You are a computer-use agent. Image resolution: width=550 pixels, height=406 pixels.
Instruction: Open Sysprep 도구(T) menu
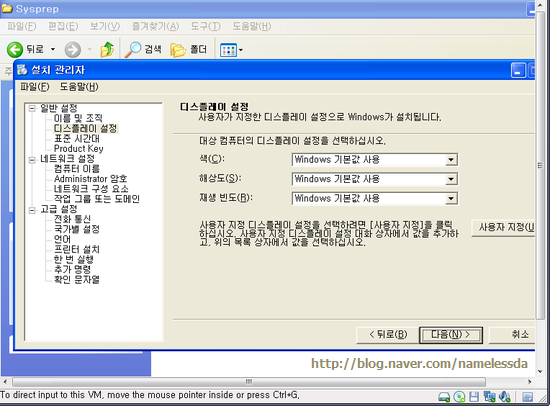pyautogui.click(x=206, y=26)
